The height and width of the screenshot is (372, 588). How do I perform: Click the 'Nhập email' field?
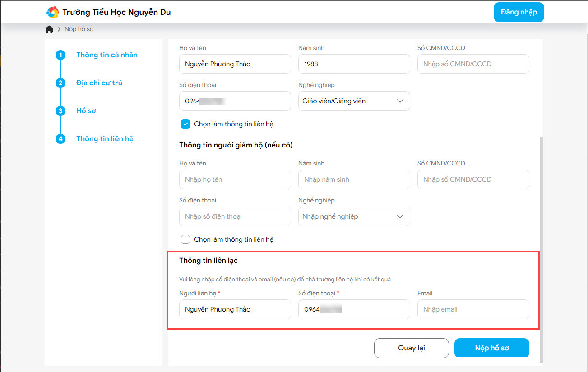coord(473,309)
